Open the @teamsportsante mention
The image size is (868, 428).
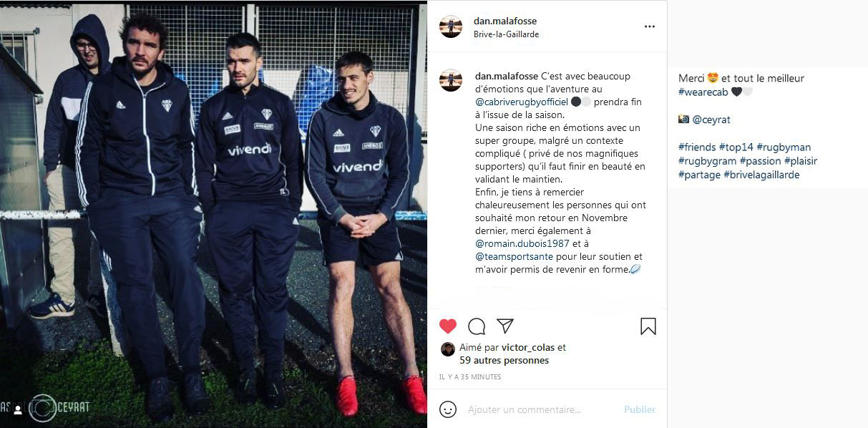tap(515, 256)
